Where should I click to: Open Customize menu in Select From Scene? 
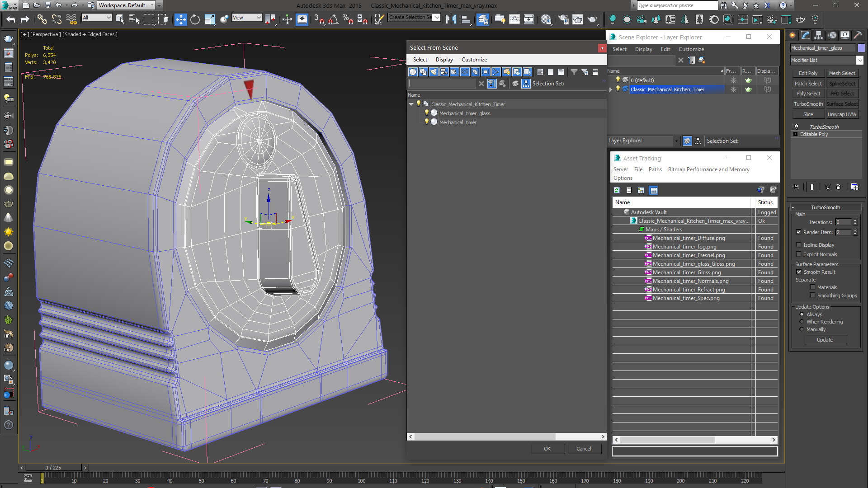click(x=474, y=60)
